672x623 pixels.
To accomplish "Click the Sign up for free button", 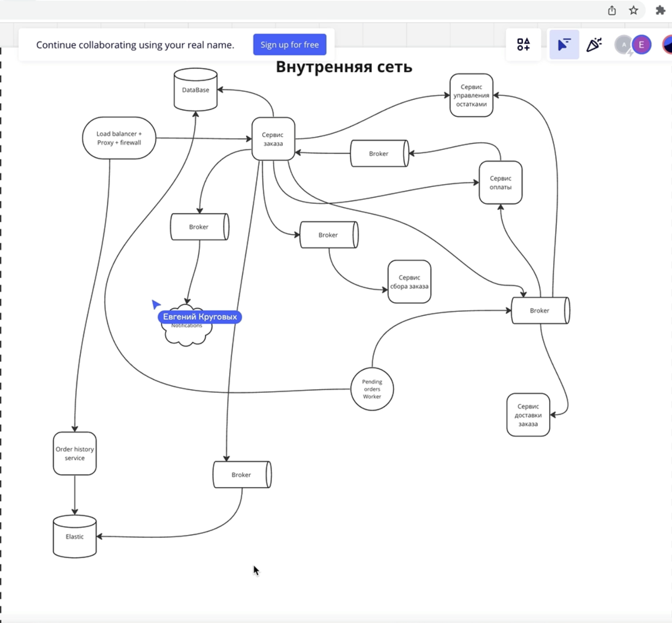I will click(289, 45).
